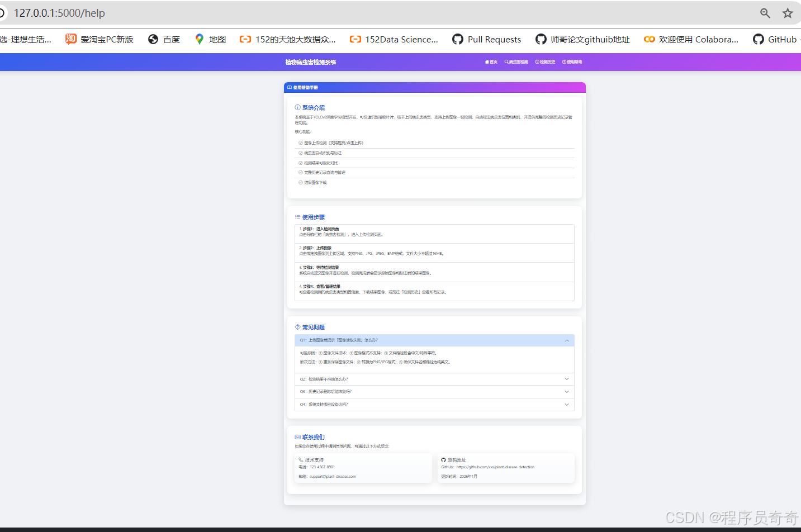Viewport: 801px width, 532px height.
Task: Click the support@plant-disease.com email address
Action: tap(333, 477)
